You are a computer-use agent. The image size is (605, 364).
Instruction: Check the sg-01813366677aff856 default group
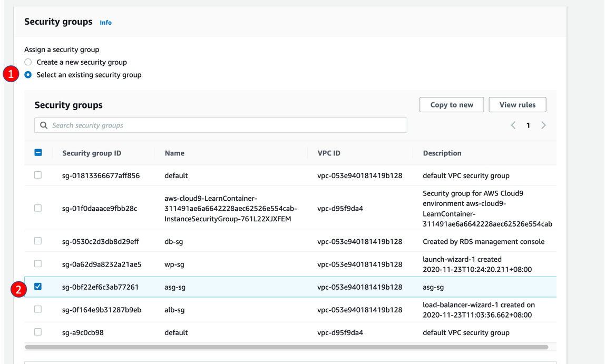[x=38, y=175]
